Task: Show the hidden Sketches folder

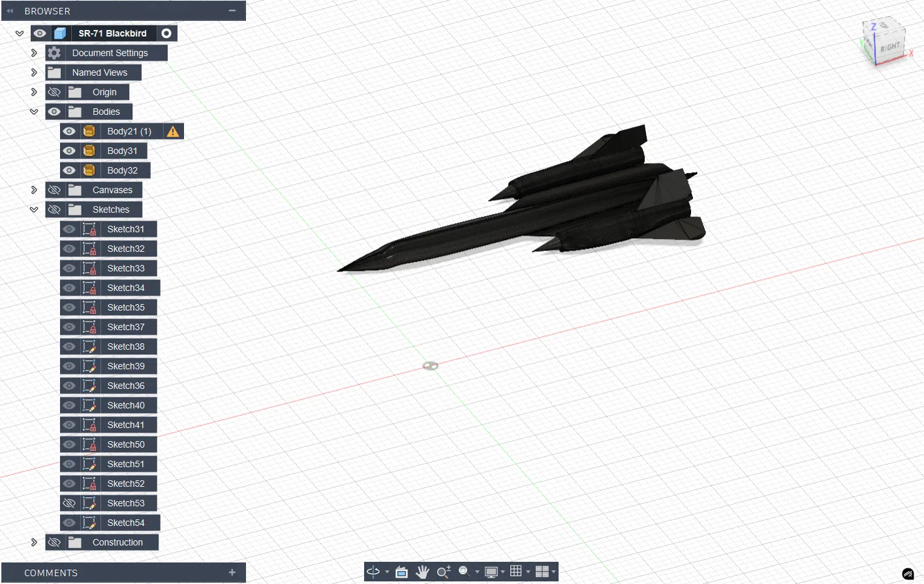Action: 54,209
